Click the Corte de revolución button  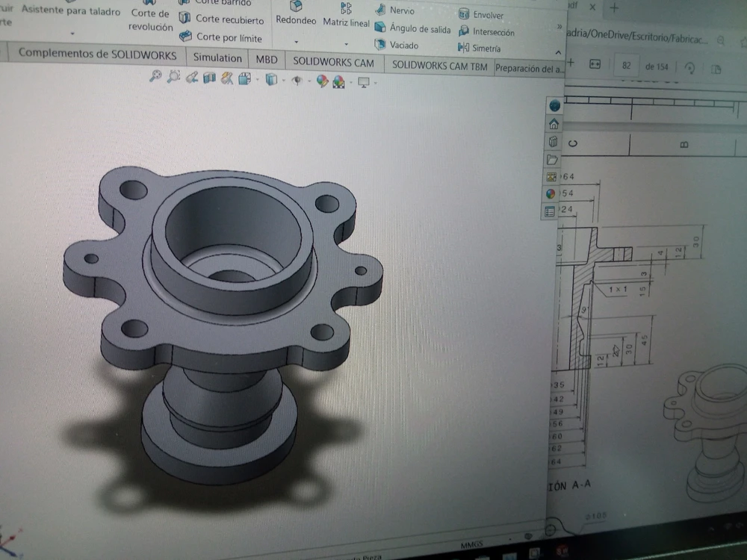pyautogui.click(x=150, y=20)
